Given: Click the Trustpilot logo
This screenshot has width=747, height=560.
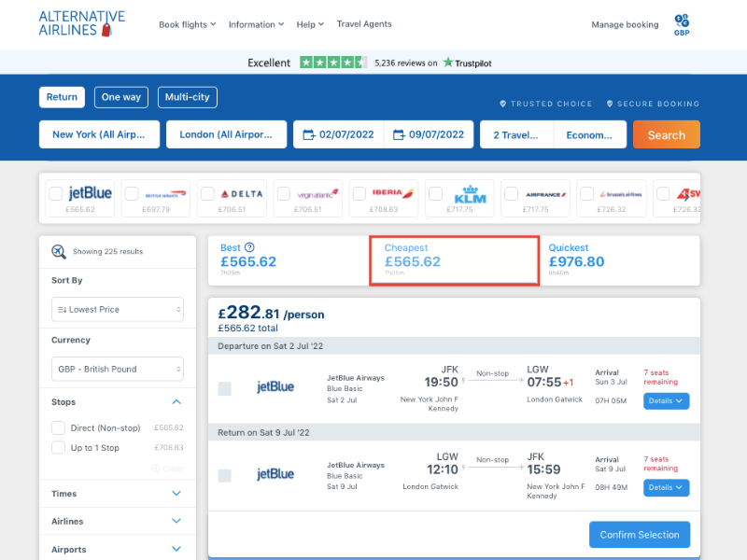Looking at the screenshot, I should click(467, 63).
